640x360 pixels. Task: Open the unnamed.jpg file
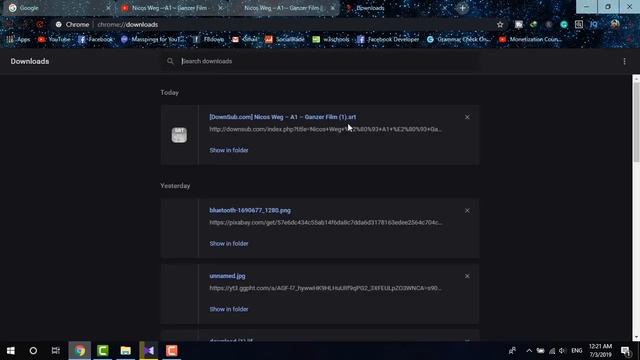point(227,276)
